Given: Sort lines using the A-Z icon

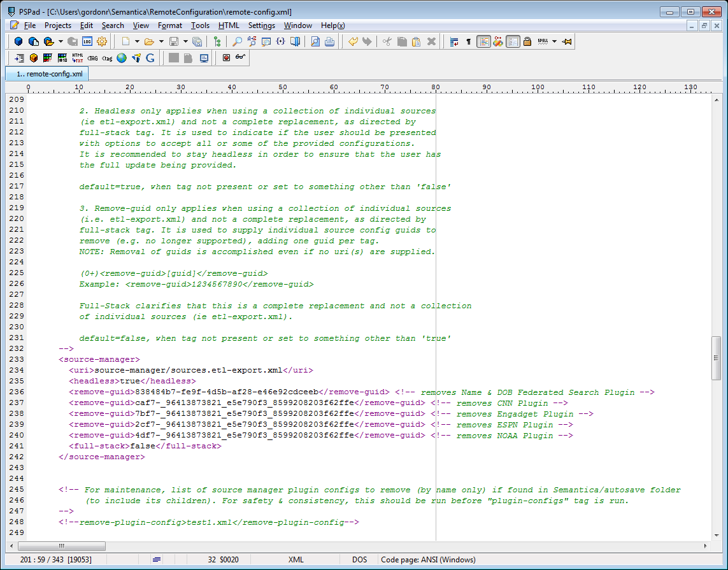Looking at the screenshot, I should [251, 41].
